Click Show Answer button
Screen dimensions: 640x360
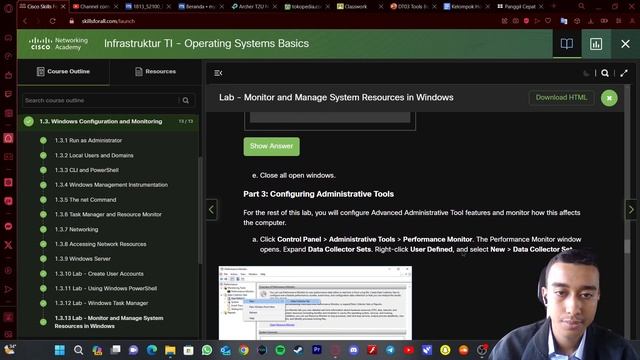271,146
